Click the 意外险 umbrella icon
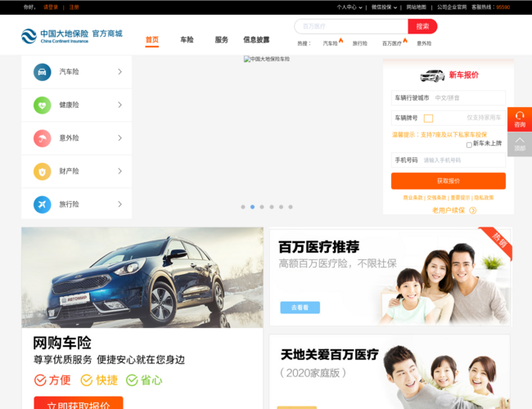This screenshot has width=532, height=409. (x=43, y=138)
